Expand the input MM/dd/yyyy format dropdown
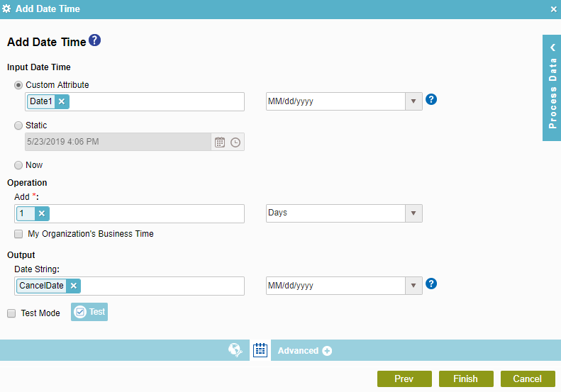Viewport: 561px width, 392px height. [414, 101]
